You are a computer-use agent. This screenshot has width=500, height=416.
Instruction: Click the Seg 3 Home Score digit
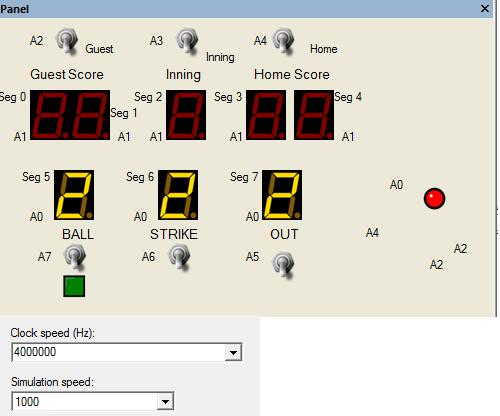pos(266,115)
